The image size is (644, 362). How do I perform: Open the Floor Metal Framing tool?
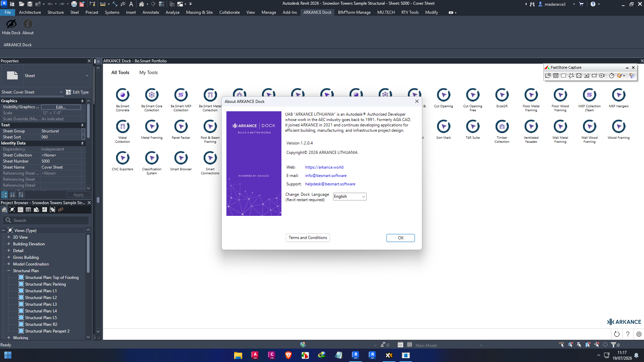click(531, 100)
